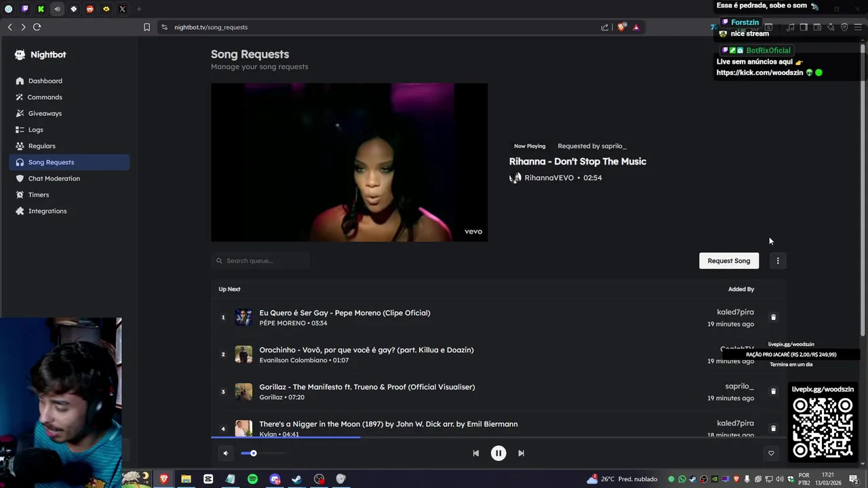The height and width of the screenshot is (488, 868).
Task: Go forward in browser
Action: pyautogui.click(x=23, y=27)
